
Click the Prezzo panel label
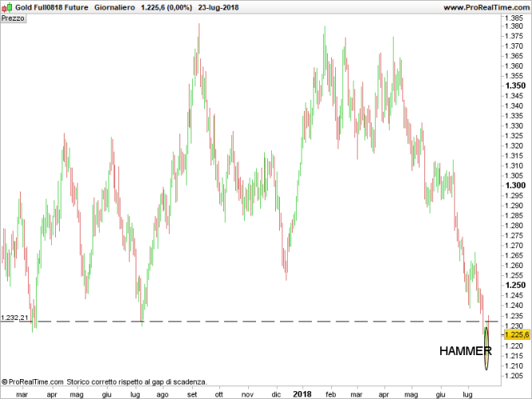[x=13, y=18]
